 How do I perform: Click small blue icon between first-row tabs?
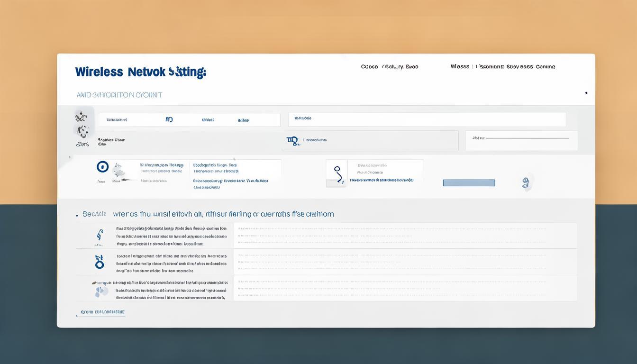point(169,120)
